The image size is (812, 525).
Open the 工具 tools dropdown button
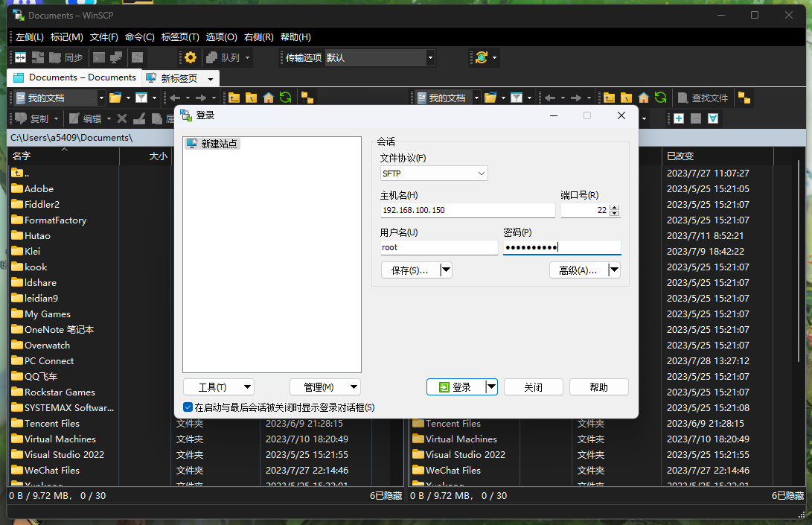[x=219, y=387]
